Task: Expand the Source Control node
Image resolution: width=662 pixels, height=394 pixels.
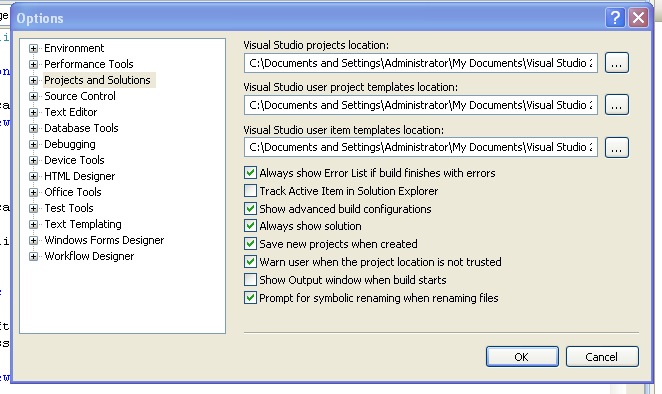Action: 33,96
